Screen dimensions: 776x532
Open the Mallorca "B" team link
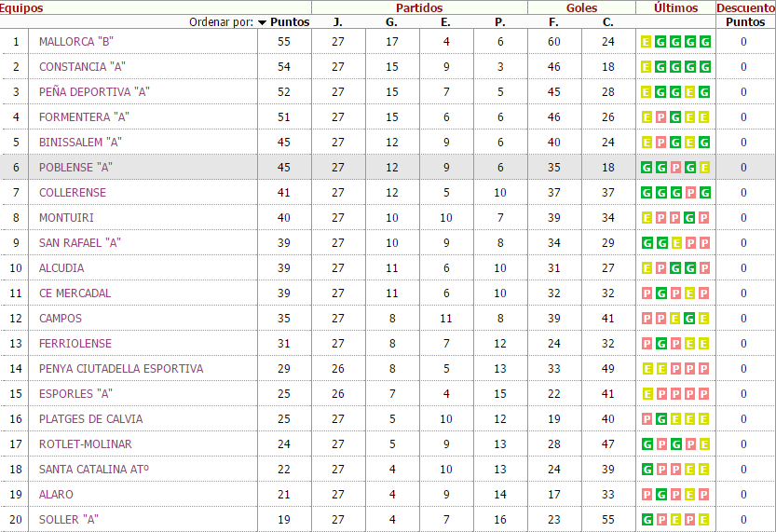(x=76, y=42)
